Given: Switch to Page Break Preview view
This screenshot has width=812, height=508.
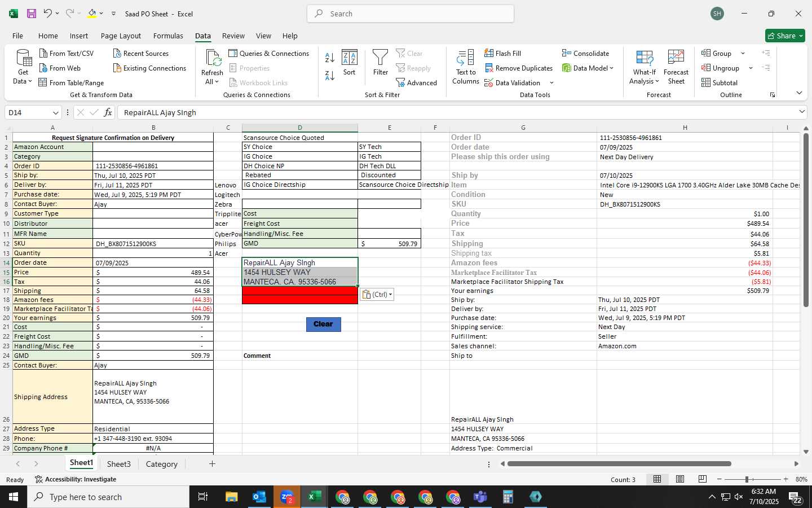Looking at the screenshot, I should coord(703,479).
